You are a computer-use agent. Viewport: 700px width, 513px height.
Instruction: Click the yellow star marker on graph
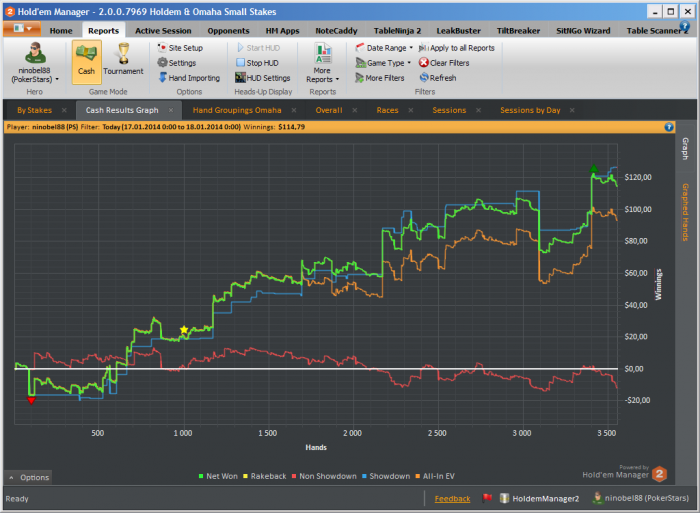[x=184, y=329]
